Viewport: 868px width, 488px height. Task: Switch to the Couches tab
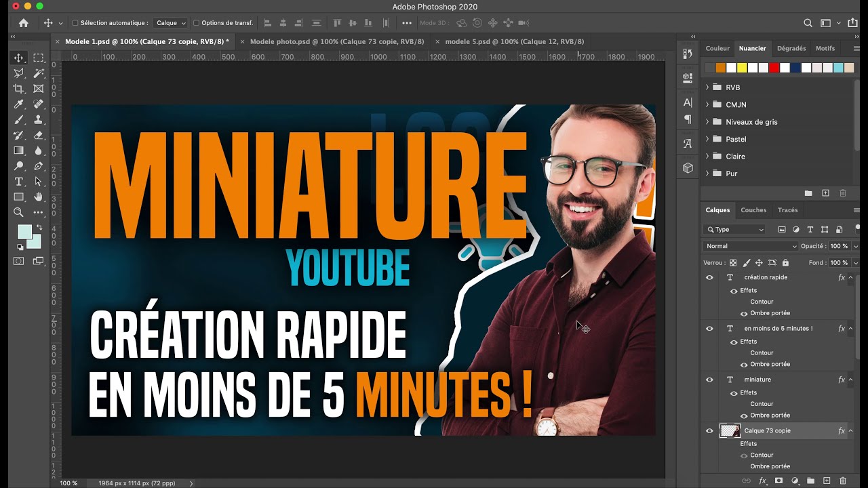click(x=753, y=210)
